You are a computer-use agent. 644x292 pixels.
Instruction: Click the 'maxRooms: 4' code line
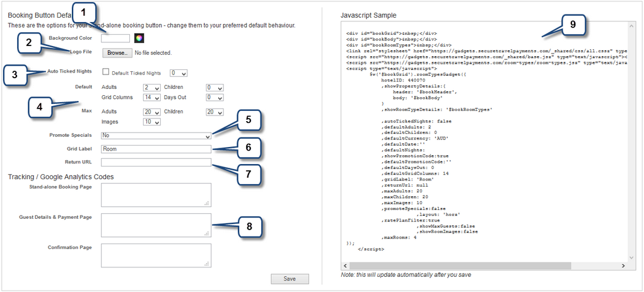click(x=399, y=237)
